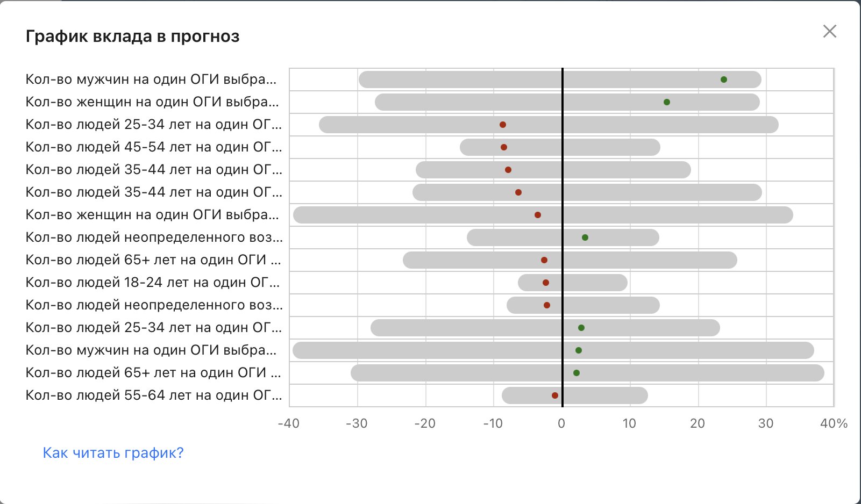
Task: Close the forecast contribution chart dialog
Action: pos(830,31)
